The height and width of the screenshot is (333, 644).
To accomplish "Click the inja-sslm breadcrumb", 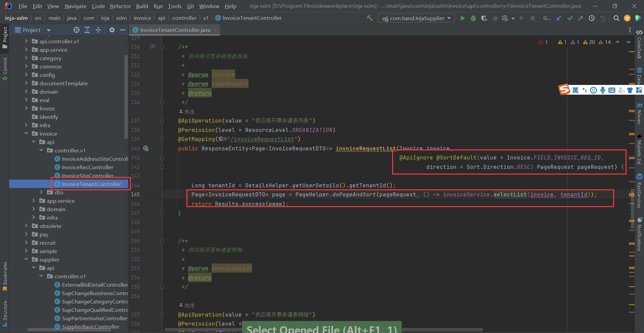I will pyautogui.click(x=16, y=18).
